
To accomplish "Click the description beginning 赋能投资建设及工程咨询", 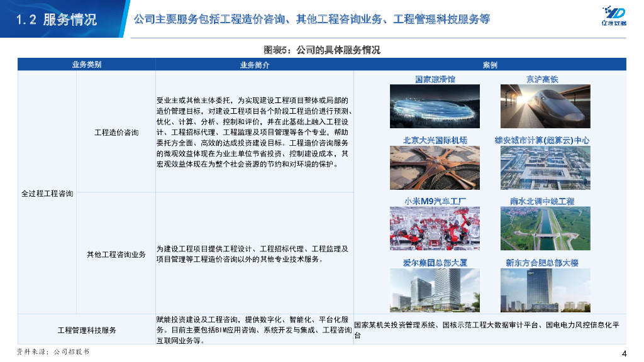I will coord(254,330).
